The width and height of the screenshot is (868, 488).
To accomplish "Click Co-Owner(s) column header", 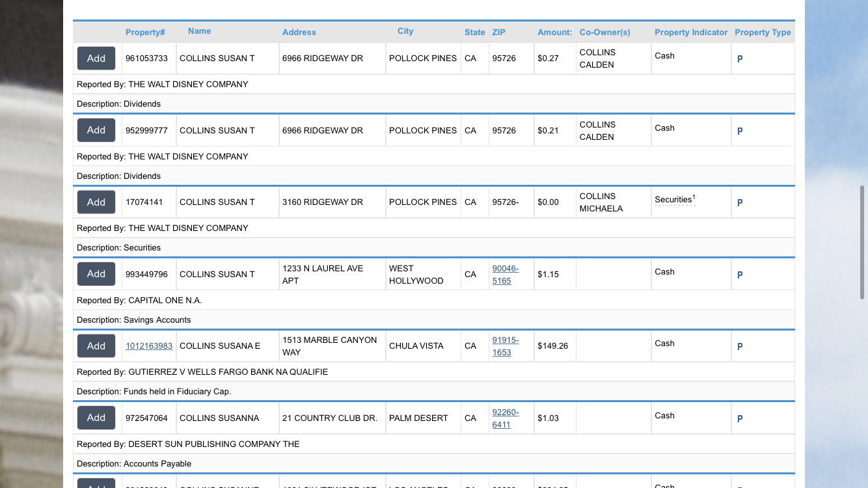I will click(x=605, y=33).
